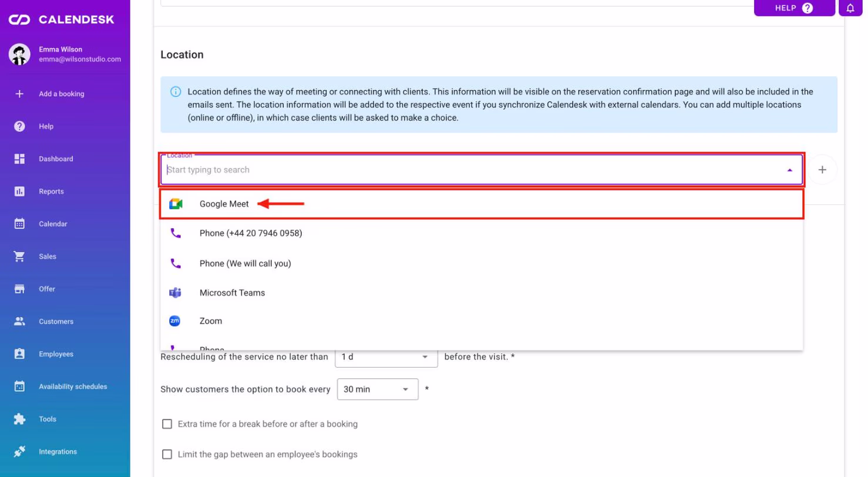Click the Sales shopping cart icon

tap(19, 257)
